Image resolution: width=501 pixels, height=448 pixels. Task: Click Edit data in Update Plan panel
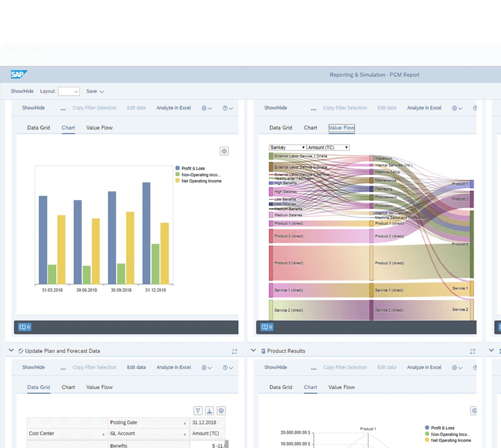click(x=136, y=367)
